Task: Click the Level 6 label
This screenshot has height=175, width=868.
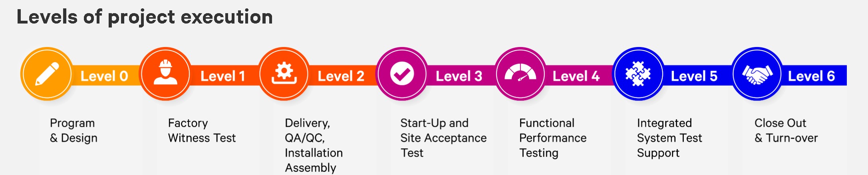Action: tap(811, 76)
